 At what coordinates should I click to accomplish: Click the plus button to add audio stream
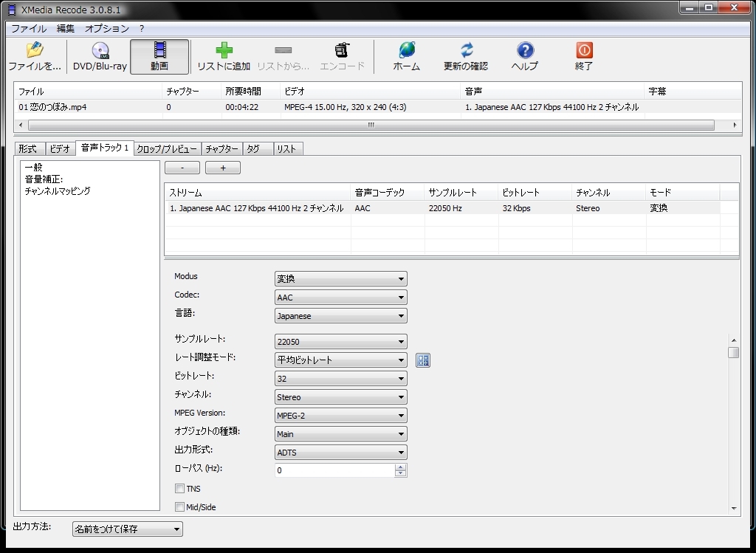click(223, 168)
